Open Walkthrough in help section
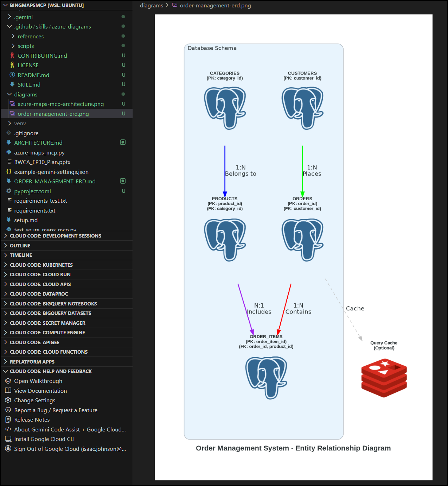Screen dimensions: 448x486 pyautogui.click(x=38, y=381)
